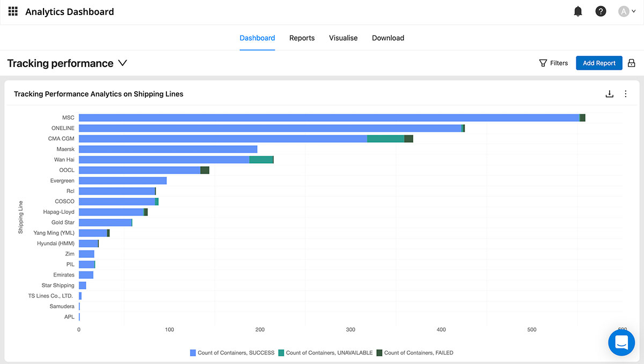Switch to the Dashboard tab
This screenshot has height=364, width=644.
coord(257,38)
